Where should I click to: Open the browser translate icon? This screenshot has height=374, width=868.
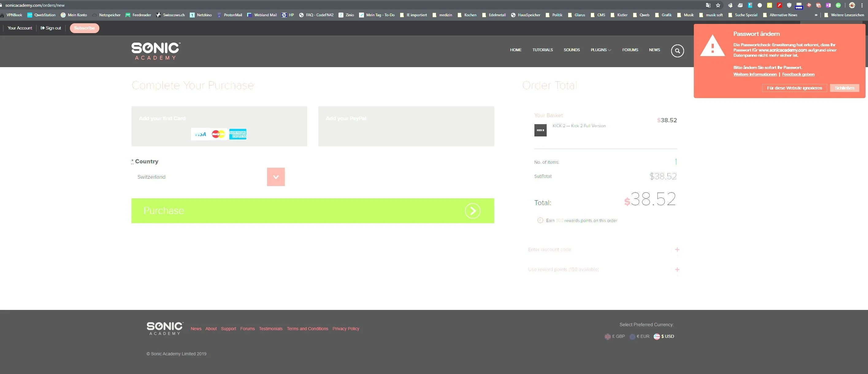pos(708,6)
